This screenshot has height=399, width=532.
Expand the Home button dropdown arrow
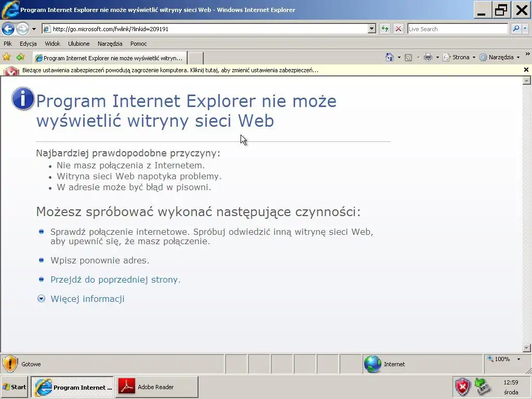tap(399, 57)
